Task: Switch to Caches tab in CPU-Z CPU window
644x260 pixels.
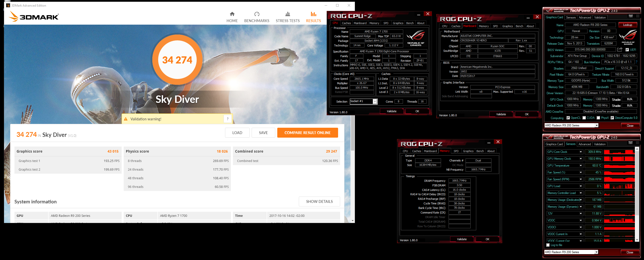Action: (x=346, y=23)
